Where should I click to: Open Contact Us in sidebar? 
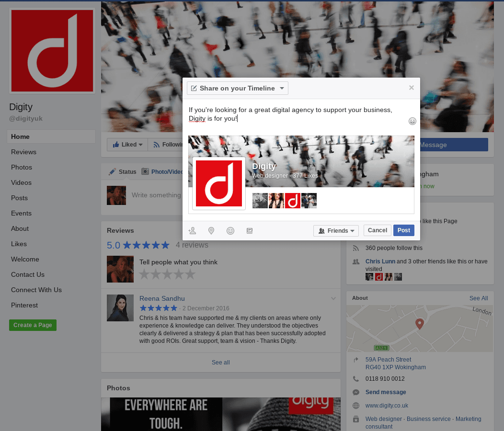pyautogui.click(x=28, y=274)
